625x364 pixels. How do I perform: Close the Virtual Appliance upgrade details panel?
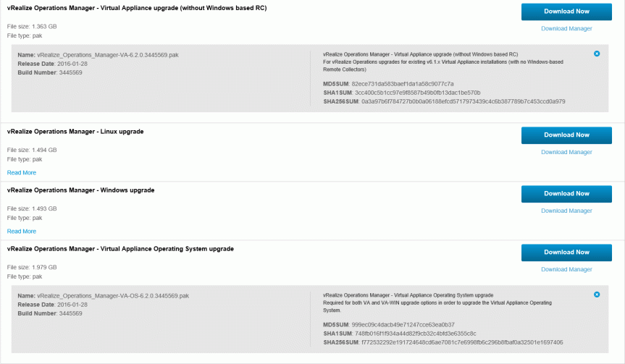coord(596,54)
